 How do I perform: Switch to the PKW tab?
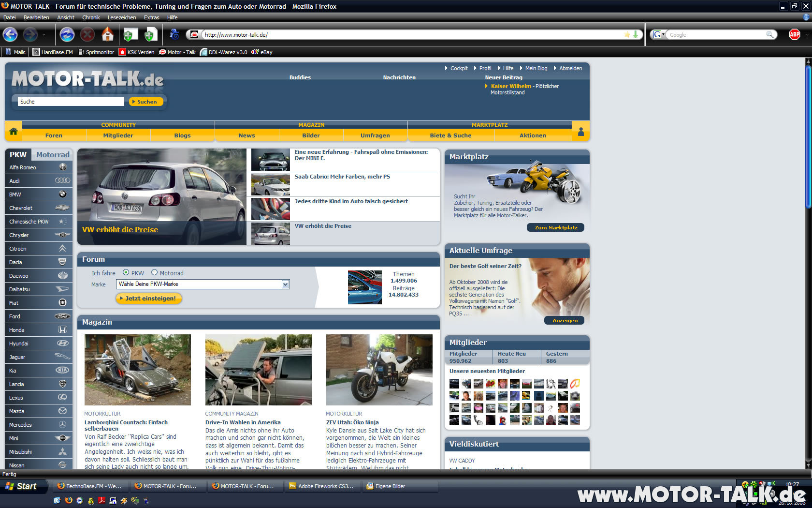pyautogui.click(x=18, y=154)
